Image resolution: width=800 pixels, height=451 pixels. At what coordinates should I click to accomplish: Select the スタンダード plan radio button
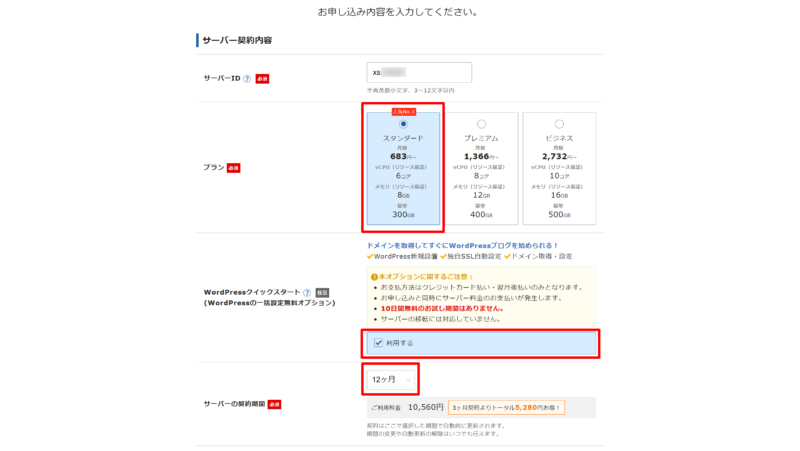tap(403, 124)
